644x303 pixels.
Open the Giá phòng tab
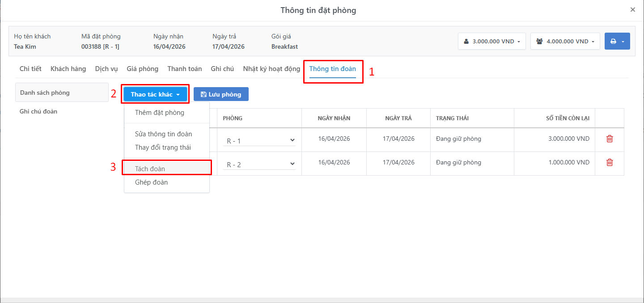(143, 69)
